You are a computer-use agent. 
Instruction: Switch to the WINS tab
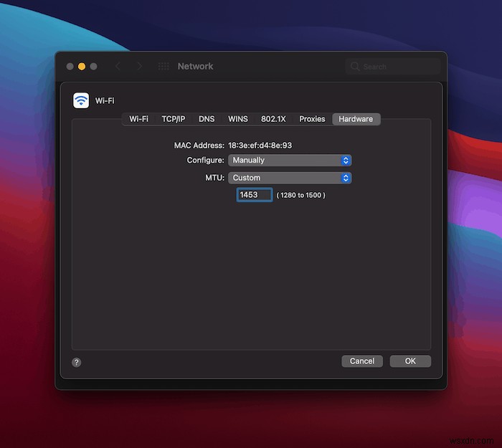[238, 119]
